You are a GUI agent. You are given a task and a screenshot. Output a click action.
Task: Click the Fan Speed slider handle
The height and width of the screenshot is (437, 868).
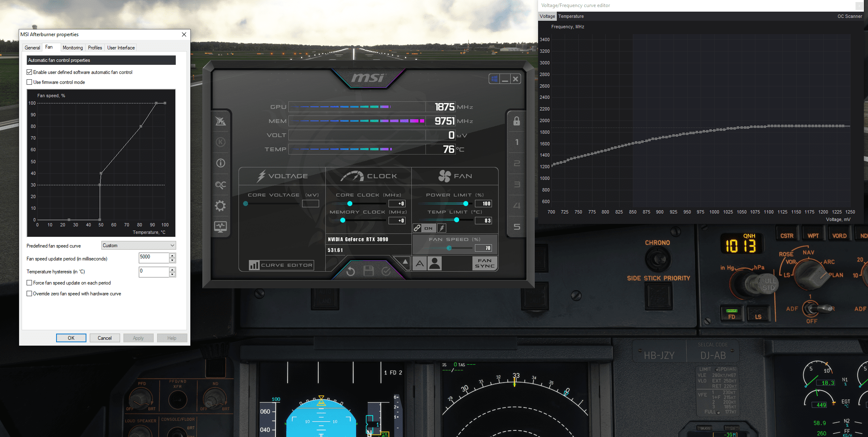click(449, 248)
